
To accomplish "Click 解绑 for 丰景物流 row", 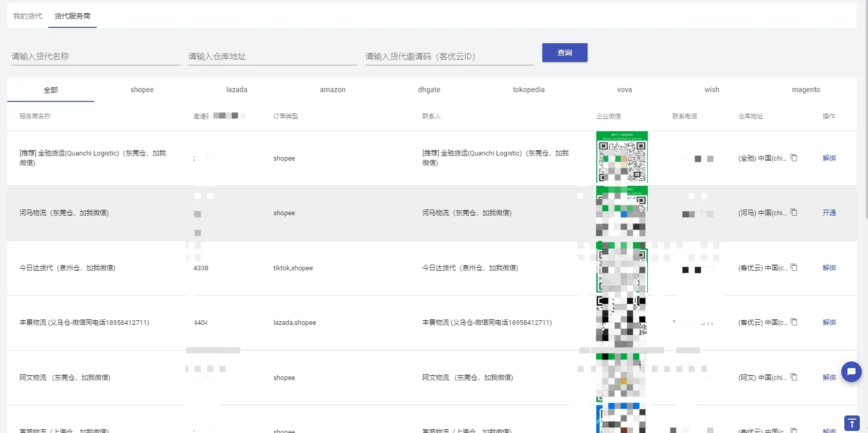I will click(829, 322).
